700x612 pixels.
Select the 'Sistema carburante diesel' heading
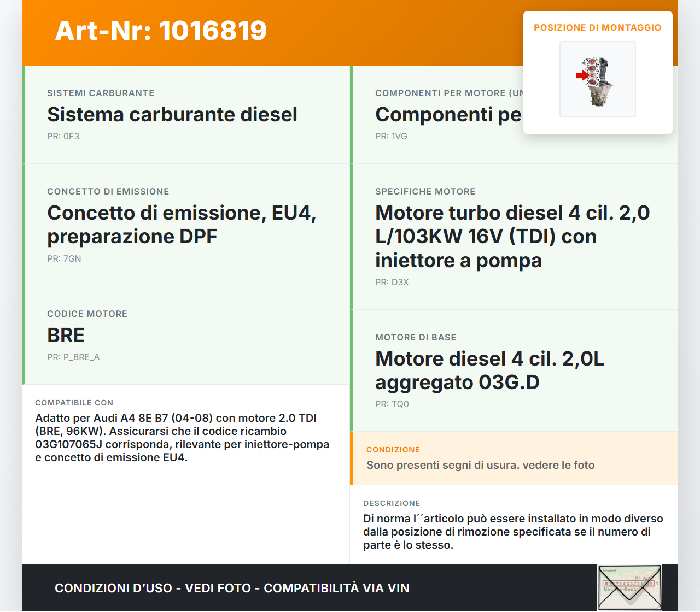[172, 115]
